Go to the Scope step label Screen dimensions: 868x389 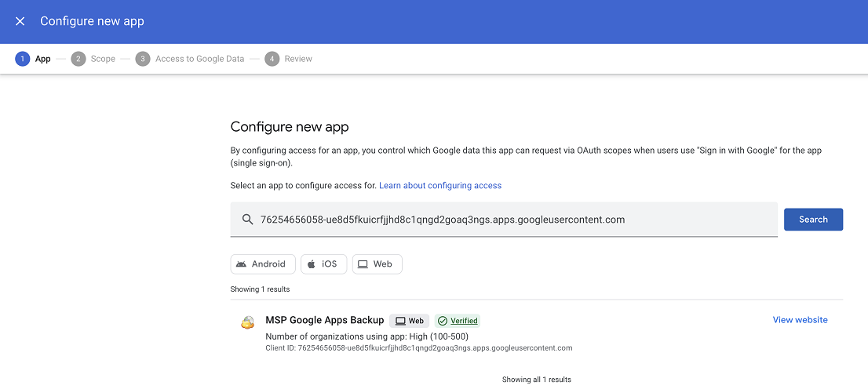click(103, 59)
